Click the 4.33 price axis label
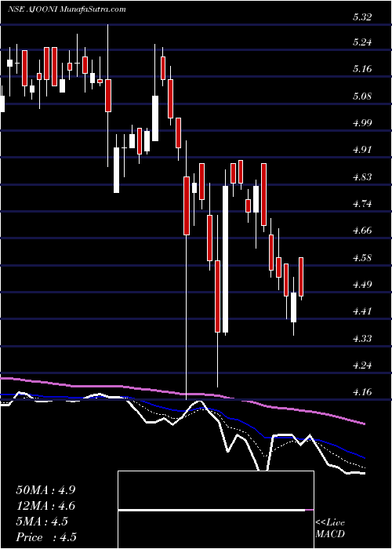392x549 pixels. point(361,339)
